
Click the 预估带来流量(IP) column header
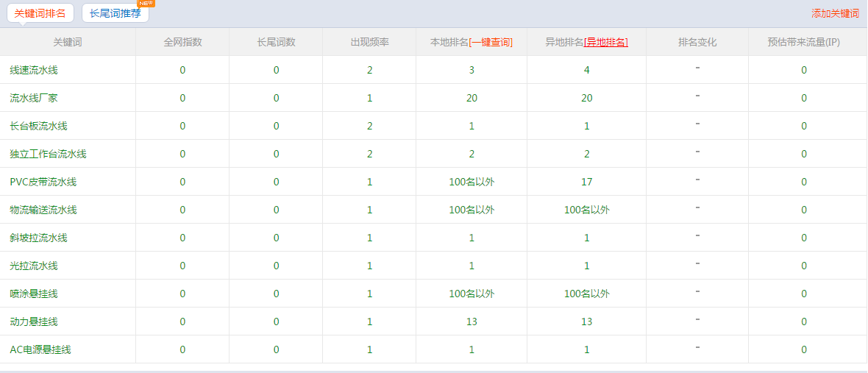coord(803,42)
